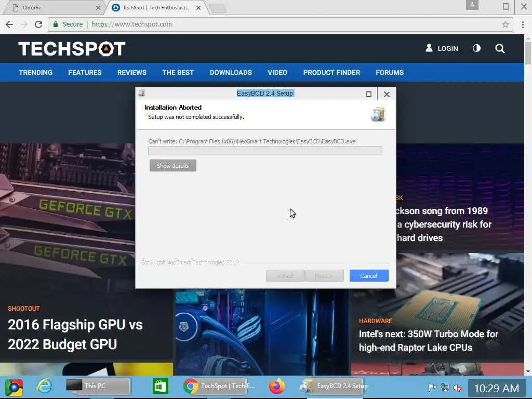Click Show details in EasyBCD setup

172,166
